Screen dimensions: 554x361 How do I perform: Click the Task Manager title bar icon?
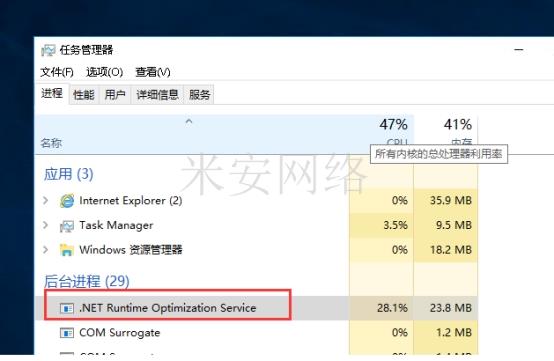pyautogui.click(x=48, y=50)
